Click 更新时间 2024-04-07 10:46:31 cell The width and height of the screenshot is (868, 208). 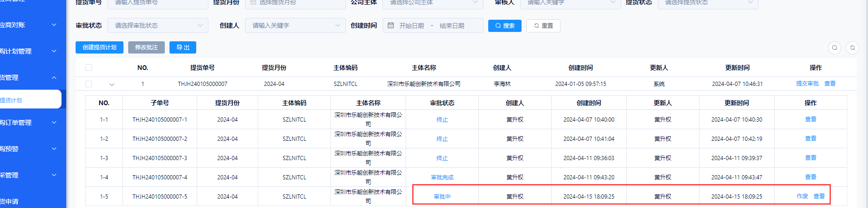coord(737,84)
